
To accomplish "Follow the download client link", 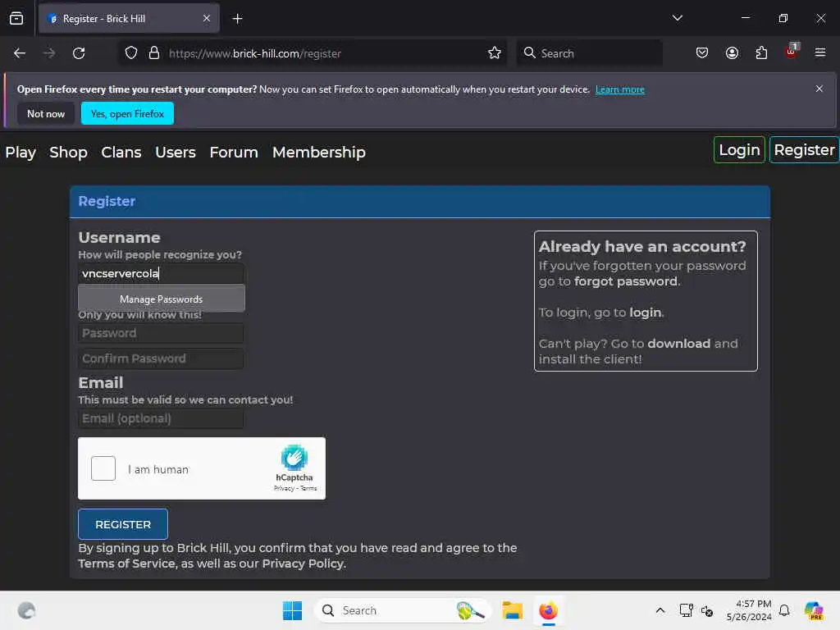I will tap(678, 344).
